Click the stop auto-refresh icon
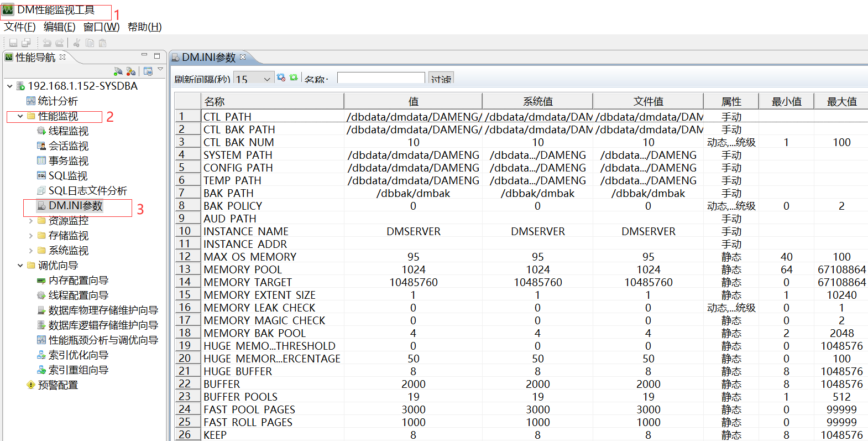Screen dimensions: 868x441 [281, 78]
